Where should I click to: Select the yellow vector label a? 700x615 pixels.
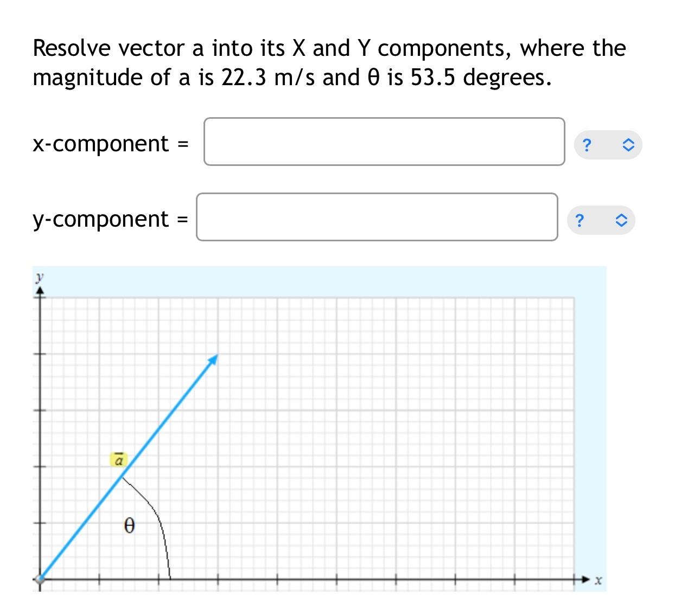click(118, 459)
